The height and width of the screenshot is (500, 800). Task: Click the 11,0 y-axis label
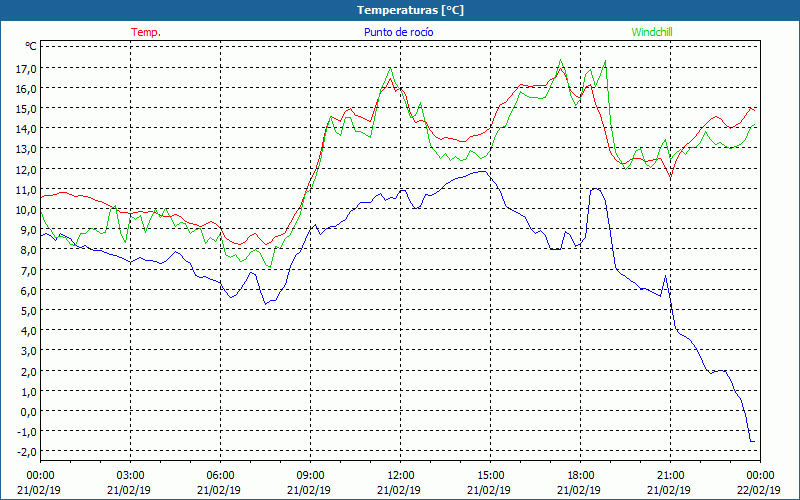(x=26, y=189)
